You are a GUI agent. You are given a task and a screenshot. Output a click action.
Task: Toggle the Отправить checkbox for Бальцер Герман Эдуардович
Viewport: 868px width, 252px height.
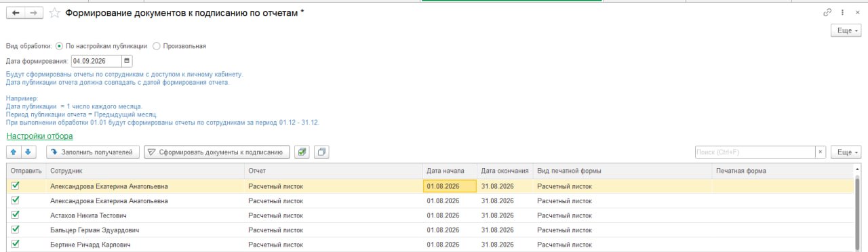[x=16, y=230]
